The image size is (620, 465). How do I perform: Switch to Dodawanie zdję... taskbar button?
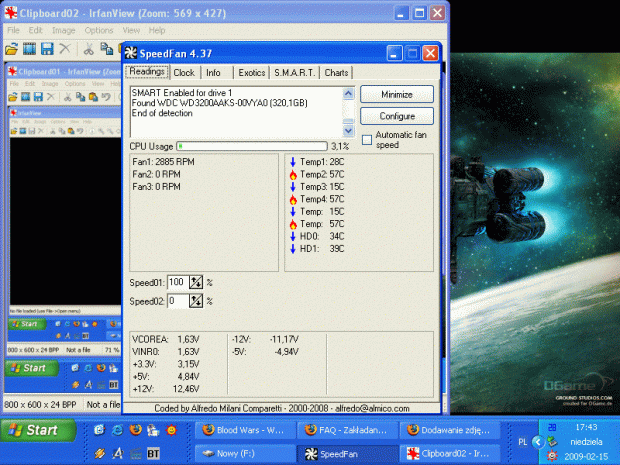(450, 430)
